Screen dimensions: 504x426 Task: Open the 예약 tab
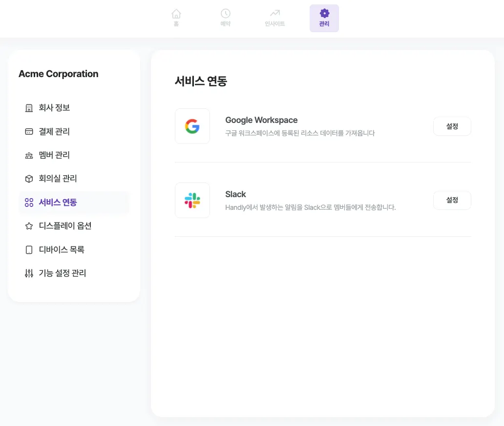coord(225,18)
